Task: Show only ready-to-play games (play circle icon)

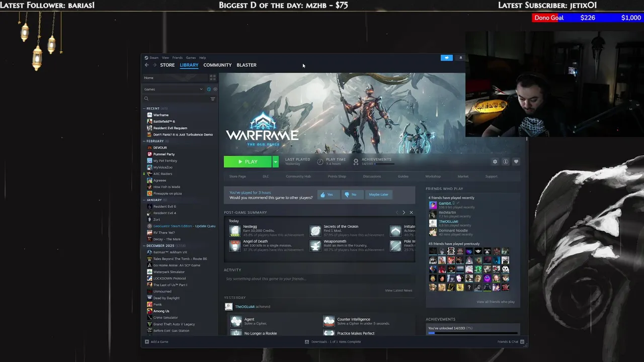Action: (215, 89)
